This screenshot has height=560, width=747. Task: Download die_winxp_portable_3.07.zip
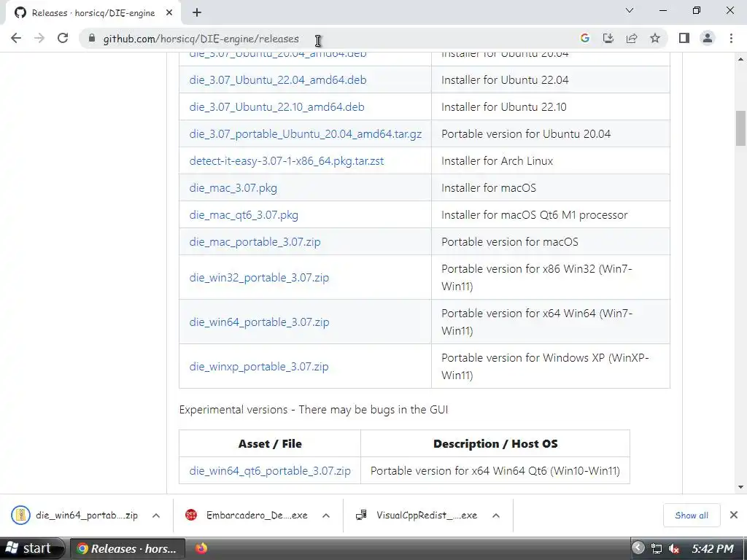[259, 367]
